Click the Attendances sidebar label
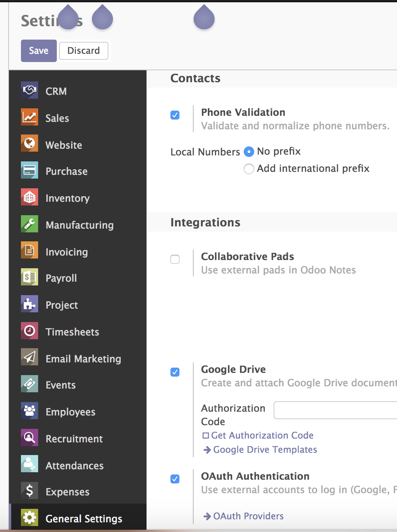 pyautogui.click(x=74, y=466)
